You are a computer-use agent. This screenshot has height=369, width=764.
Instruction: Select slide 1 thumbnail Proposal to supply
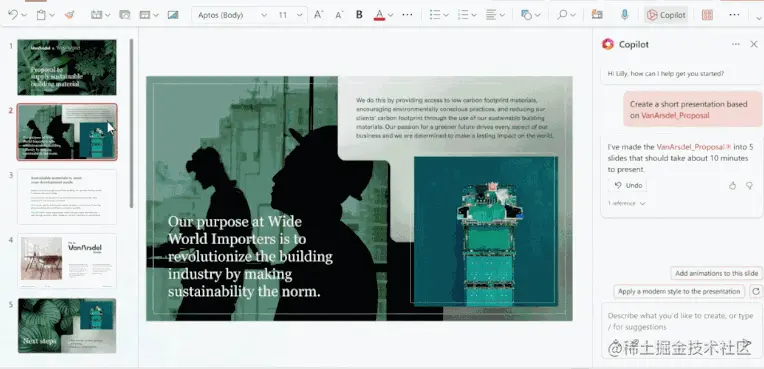tap(67, 67)
